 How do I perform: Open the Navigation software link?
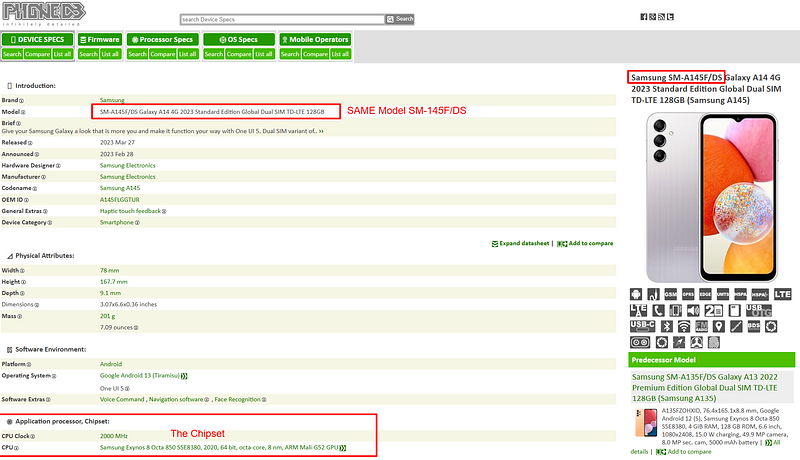pyautogui.click(x=176, y=399)
